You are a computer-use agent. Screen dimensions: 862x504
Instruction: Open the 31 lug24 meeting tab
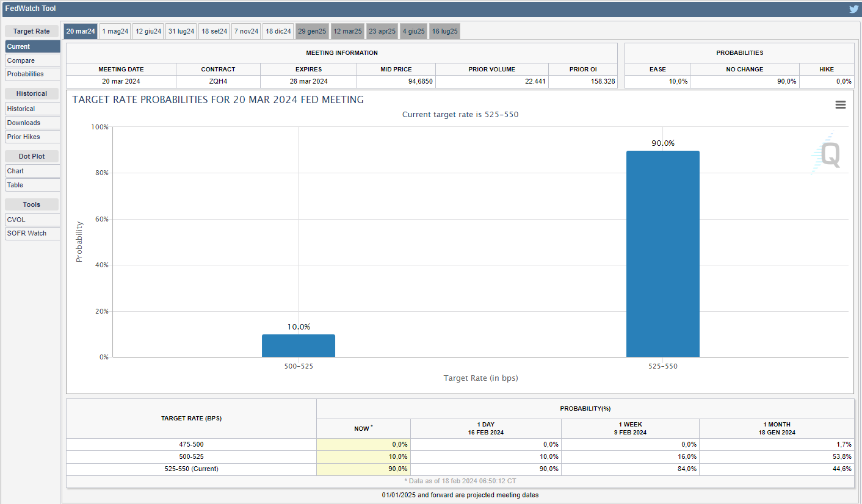point(181,31)
